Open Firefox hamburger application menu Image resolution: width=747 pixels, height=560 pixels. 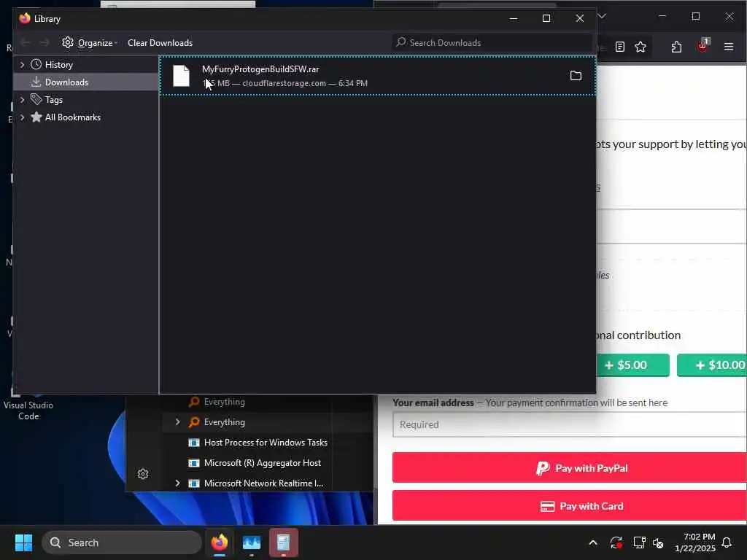(729, 47)
